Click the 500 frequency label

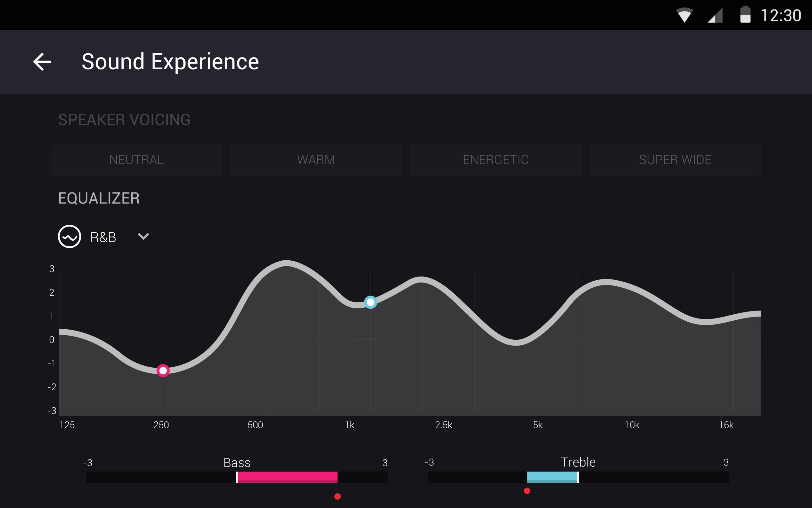[x=255, y=425]
